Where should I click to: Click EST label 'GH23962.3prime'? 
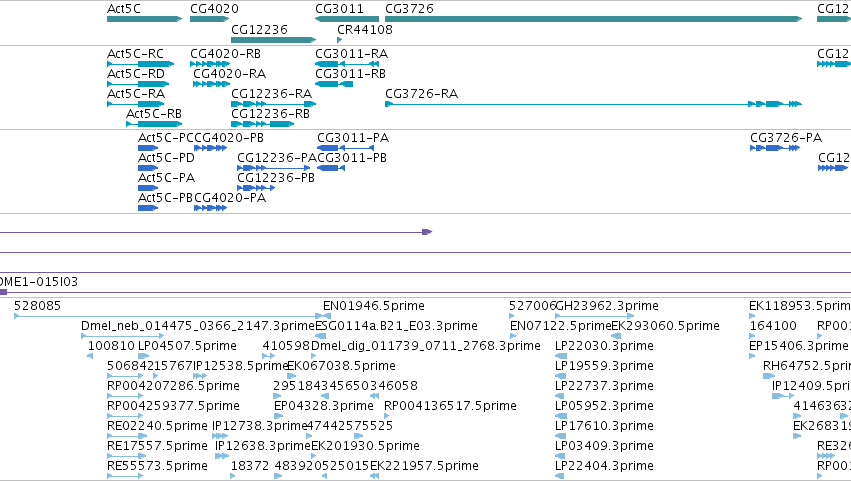click(607, 306)
